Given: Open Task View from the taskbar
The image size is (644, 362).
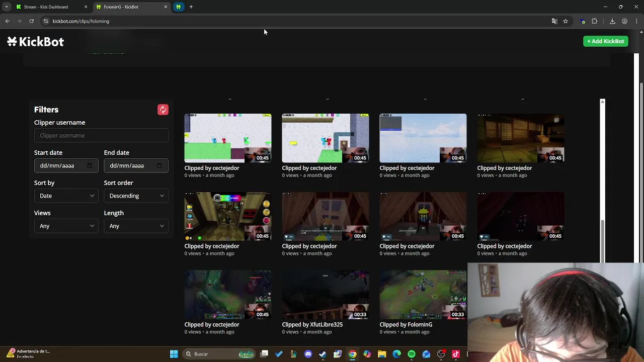Looking at the screenshot, I should pyautogui.click(x=264, y=354).
